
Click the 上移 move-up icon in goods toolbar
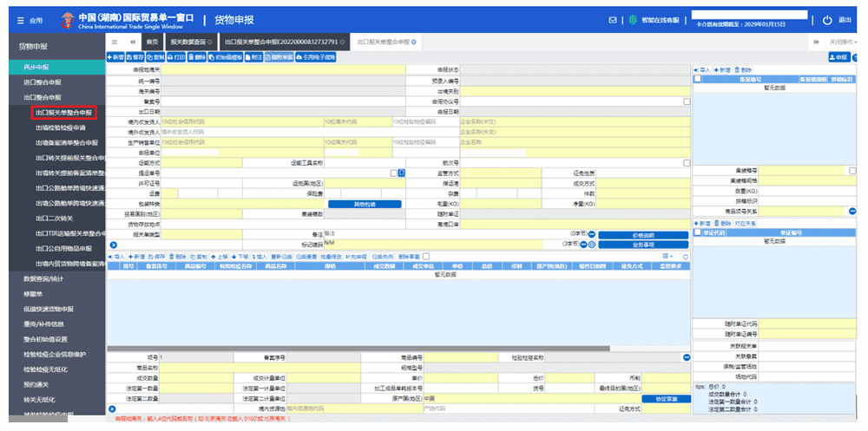point(217,257)
